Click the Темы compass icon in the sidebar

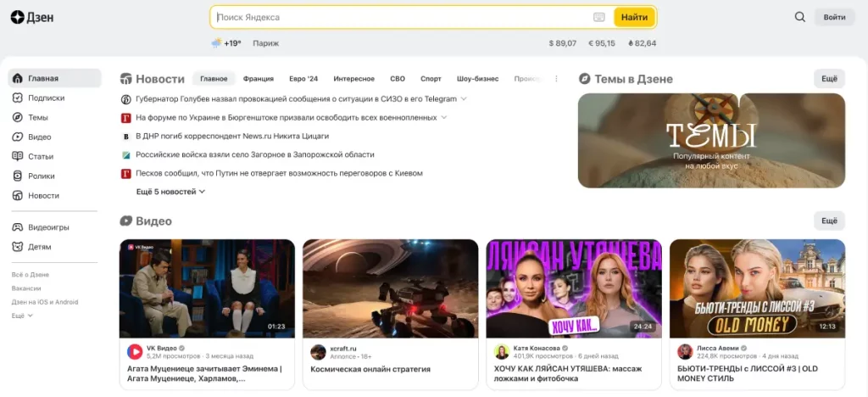pos(18,117)
